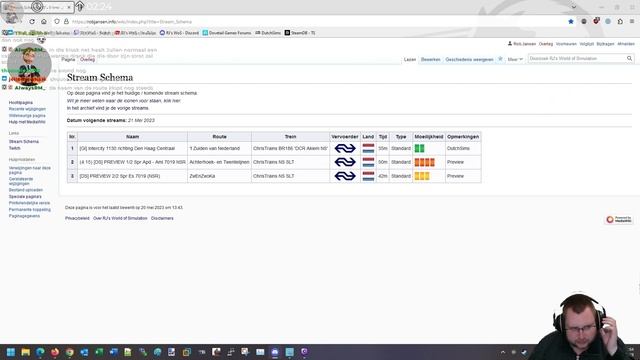This screenshot has height=360, width=640.
Task: Switch to the Pagina tab
Action: click(x=68, y=59)
